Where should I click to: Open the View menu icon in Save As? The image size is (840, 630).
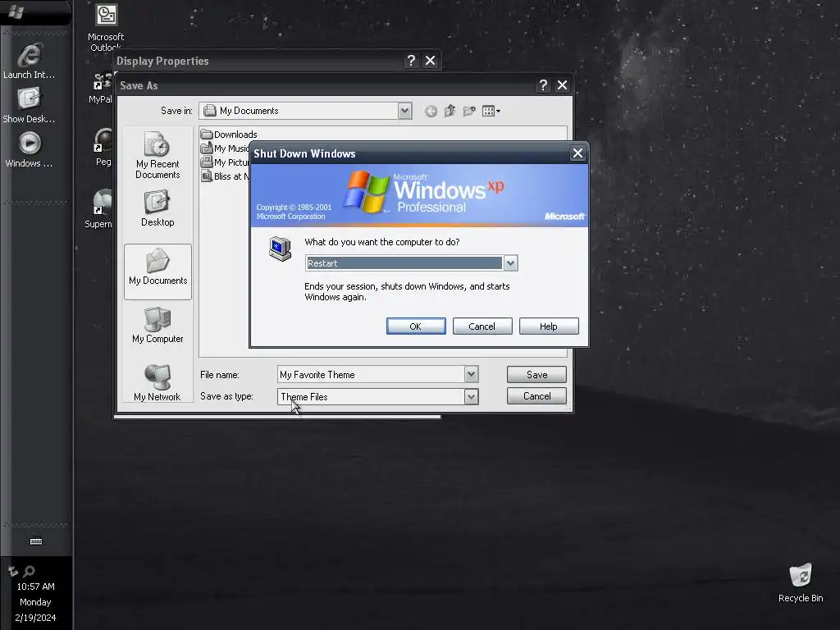pyautogui.click(x=491, y=111)
